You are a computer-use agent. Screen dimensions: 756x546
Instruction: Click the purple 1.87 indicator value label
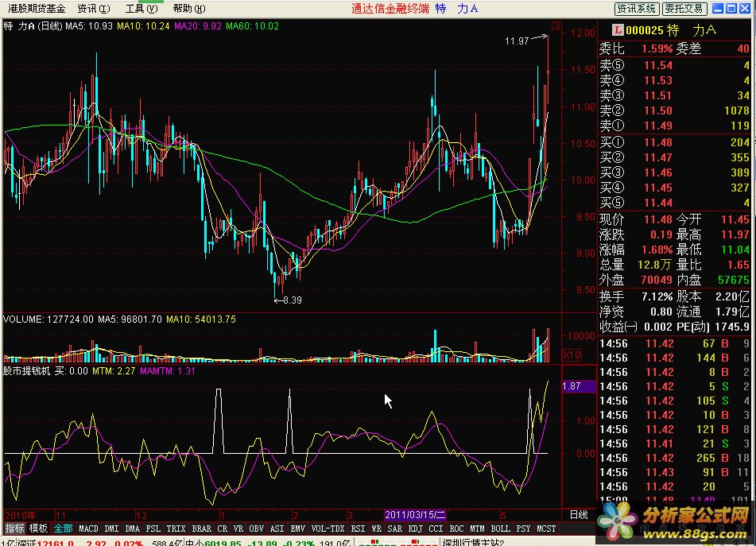pos(579,386)
